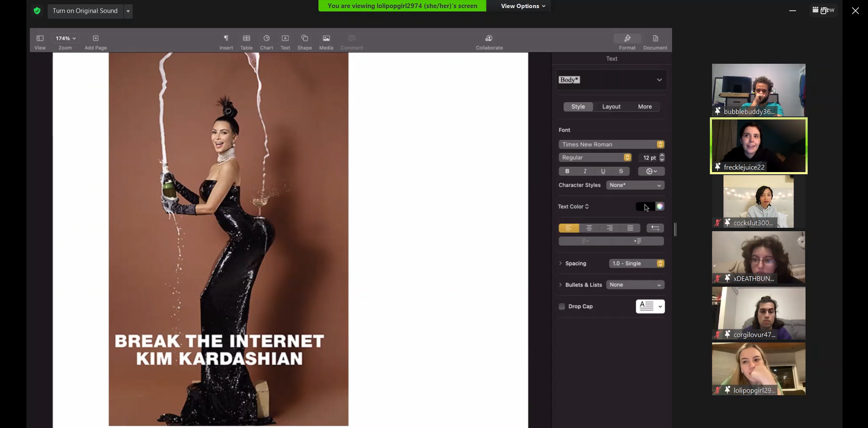Click the screen-sharing notification banner

pos(402,6)
